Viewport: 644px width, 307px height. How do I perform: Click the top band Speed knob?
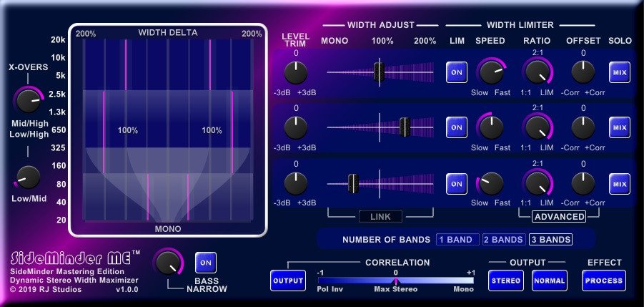coord(492,72)
